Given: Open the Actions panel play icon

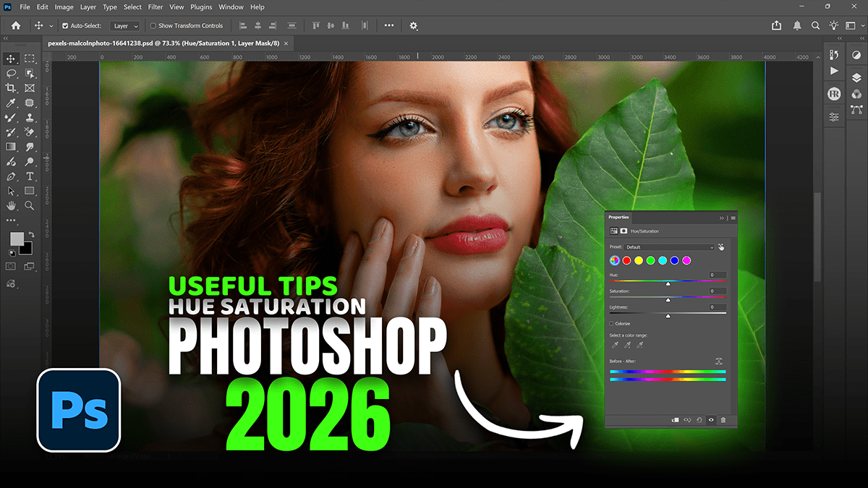Looking at the screenshot, I should click(x=835, y=71).
